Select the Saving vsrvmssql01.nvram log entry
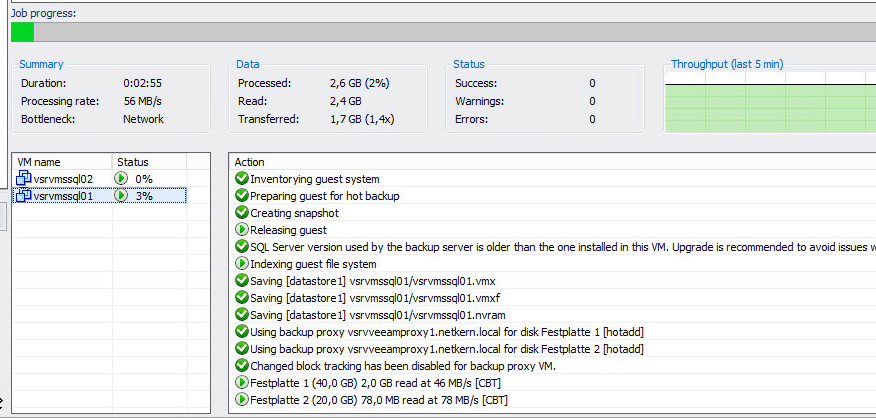 553,315
